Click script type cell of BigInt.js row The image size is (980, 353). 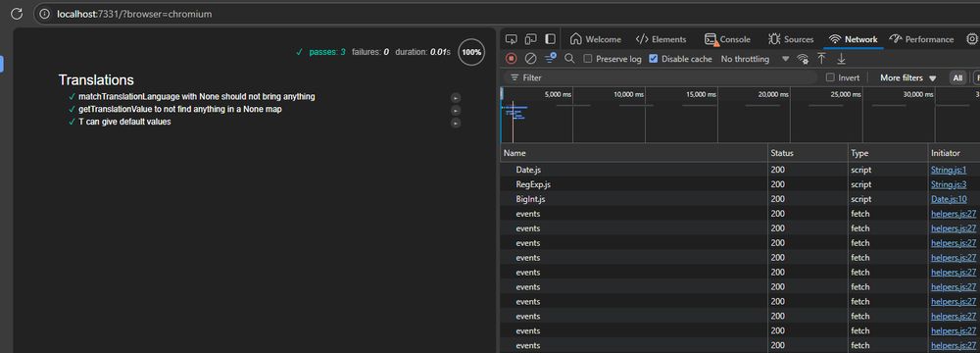tap(888, 199)
